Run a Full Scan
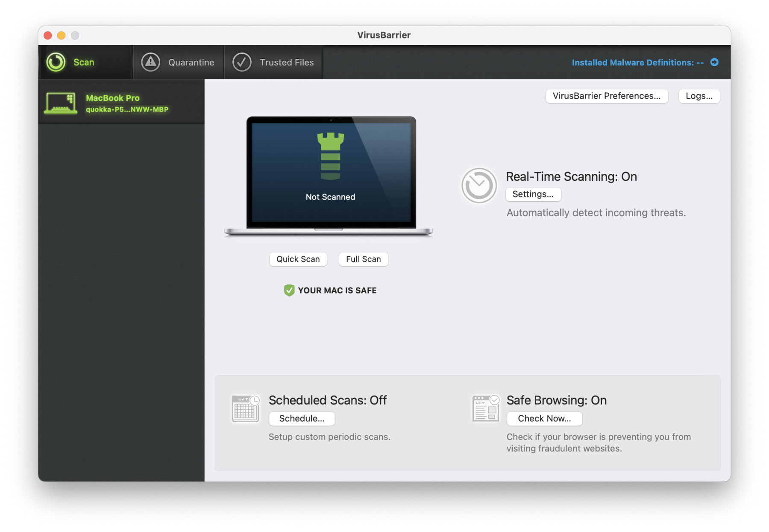This screenshot has width=769, height=532. click(363, 259)
